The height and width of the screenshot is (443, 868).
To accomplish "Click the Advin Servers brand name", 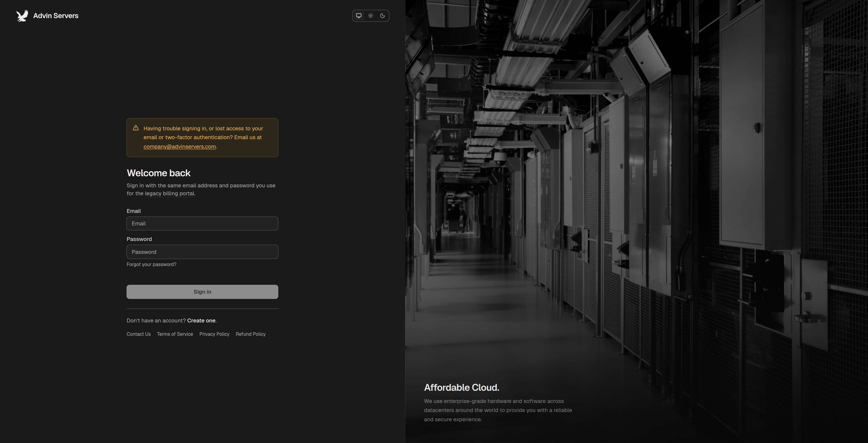I will click(x=56, y=16).
